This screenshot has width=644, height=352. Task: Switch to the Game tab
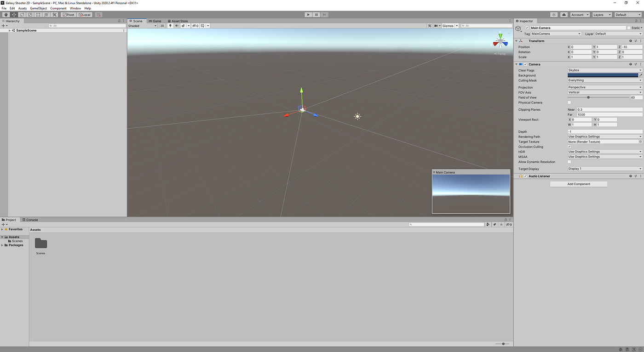155,21
